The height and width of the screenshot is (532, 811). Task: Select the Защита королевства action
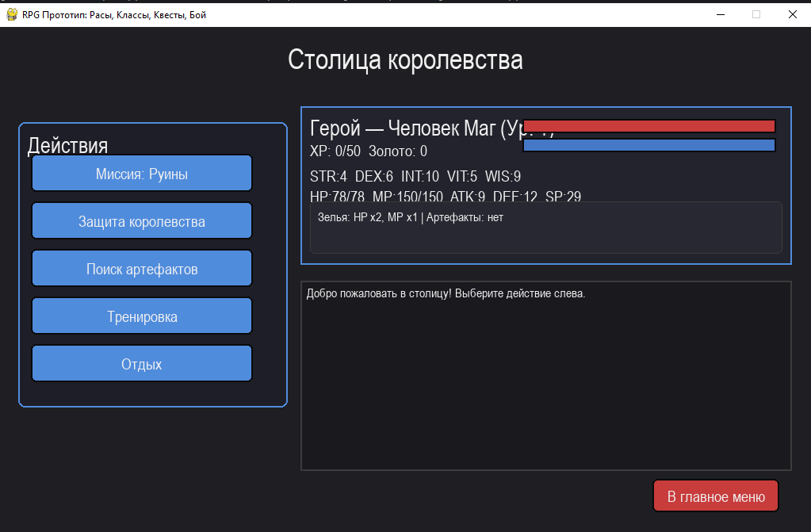pyautogui.click(x=141, y=220)
